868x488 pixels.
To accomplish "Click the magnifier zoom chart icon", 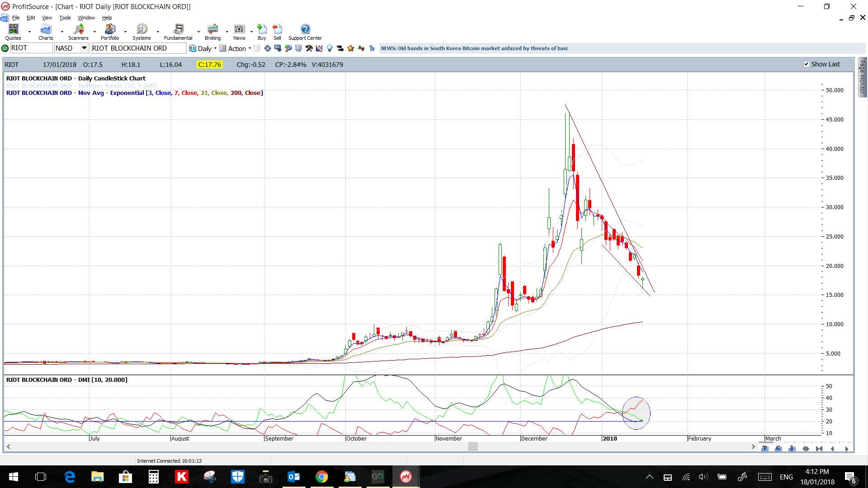I will pyautogui.click(x=288, y=48).
